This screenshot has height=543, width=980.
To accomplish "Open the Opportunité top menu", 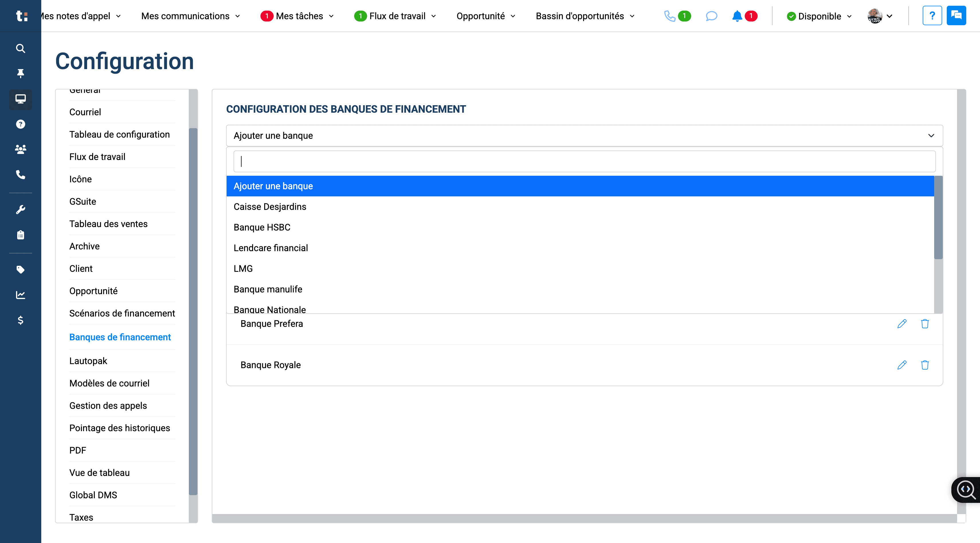I will click(486, 16).
